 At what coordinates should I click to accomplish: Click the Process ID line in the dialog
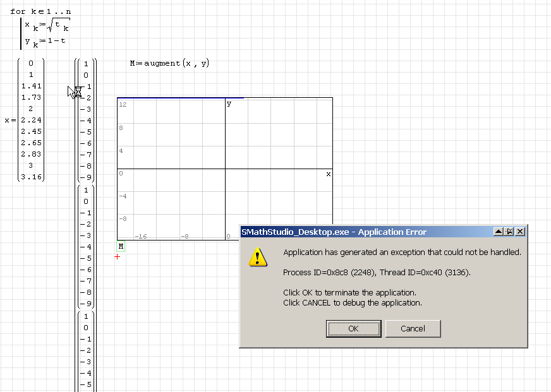tap(377, 272)
